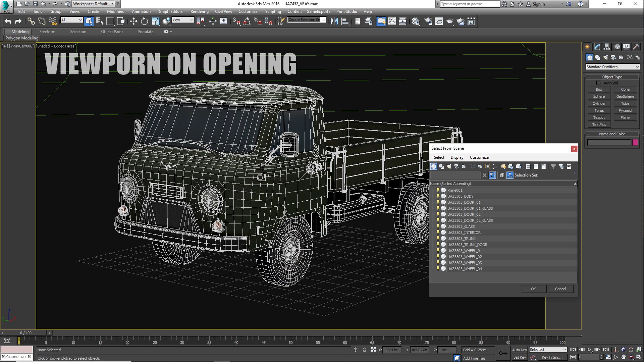Click the TextPlus button
Image resolution: width=644 pixels, height=362 pixels.
[599, 125]
